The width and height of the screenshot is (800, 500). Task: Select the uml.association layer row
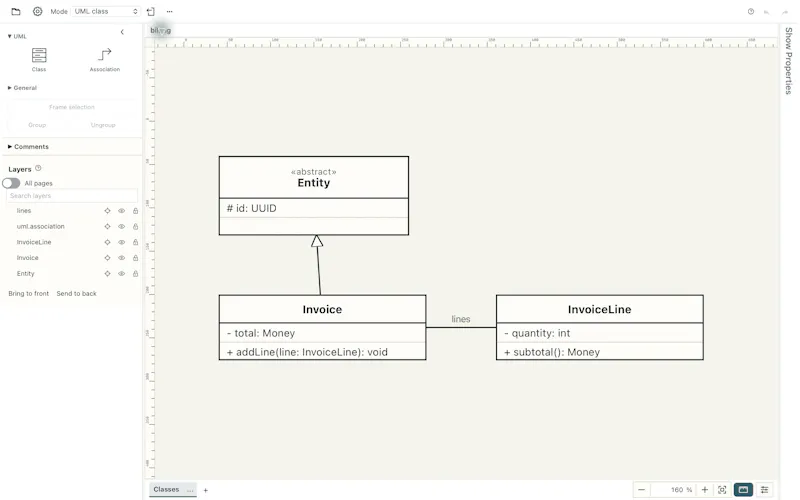point(72,227)
